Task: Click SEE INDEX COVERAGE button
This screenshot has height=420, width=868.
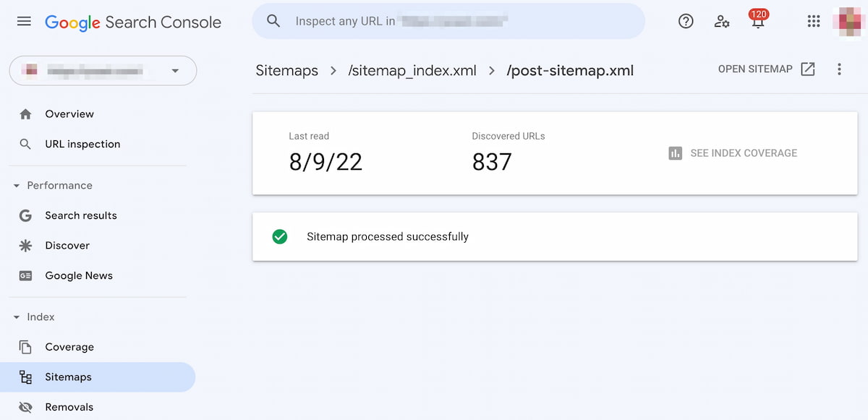Action: click(733, 153)
